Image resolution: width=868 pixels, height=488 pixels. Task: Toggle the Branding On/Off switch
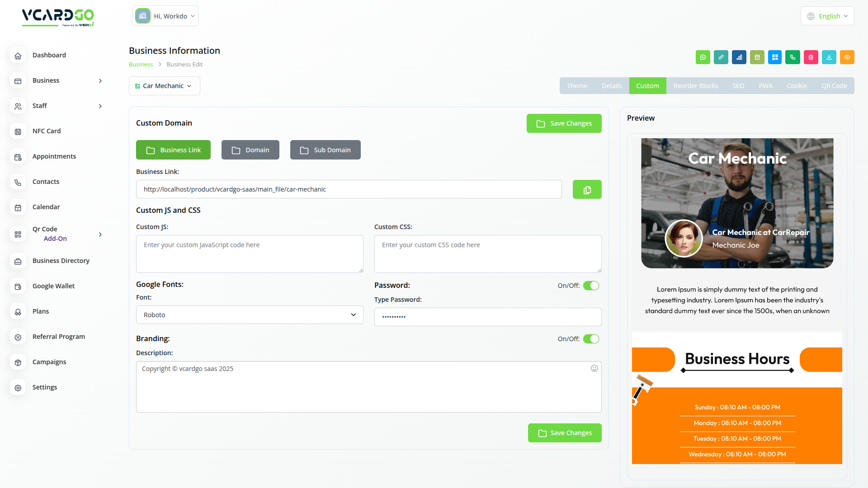click(x=591, y=339)
